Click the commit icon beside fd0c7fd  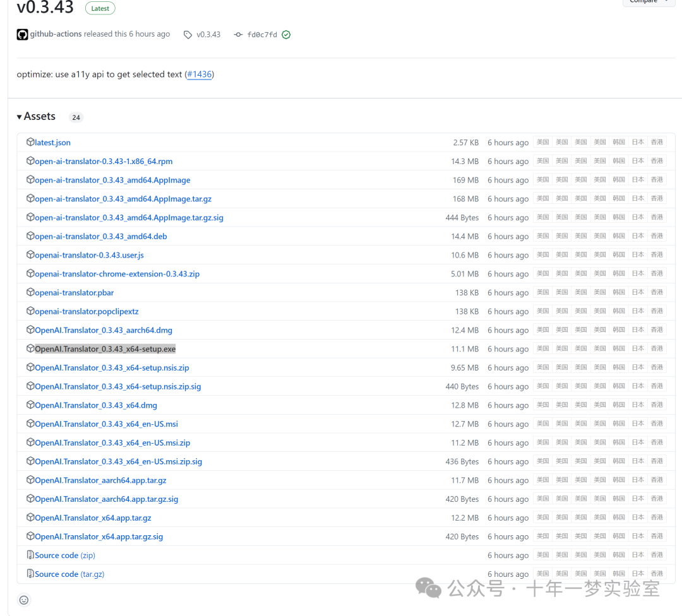tap(238, 34)
